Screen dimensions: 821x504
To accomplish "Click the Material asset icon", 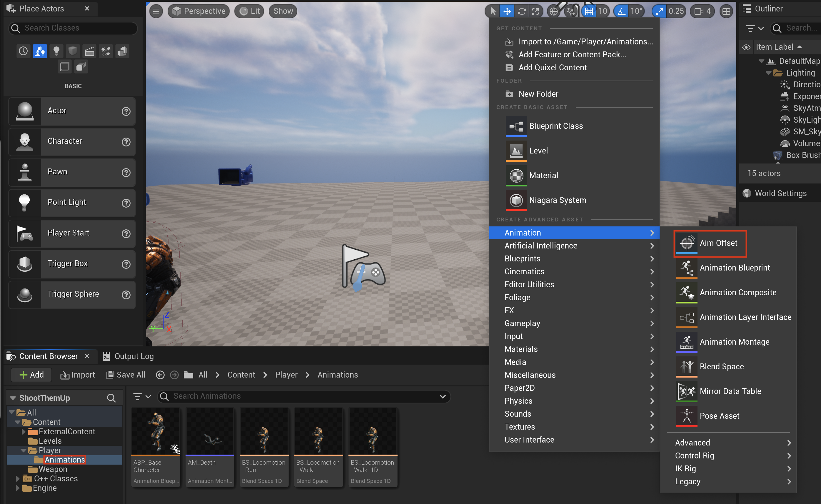I will click(x=516, y=175).
